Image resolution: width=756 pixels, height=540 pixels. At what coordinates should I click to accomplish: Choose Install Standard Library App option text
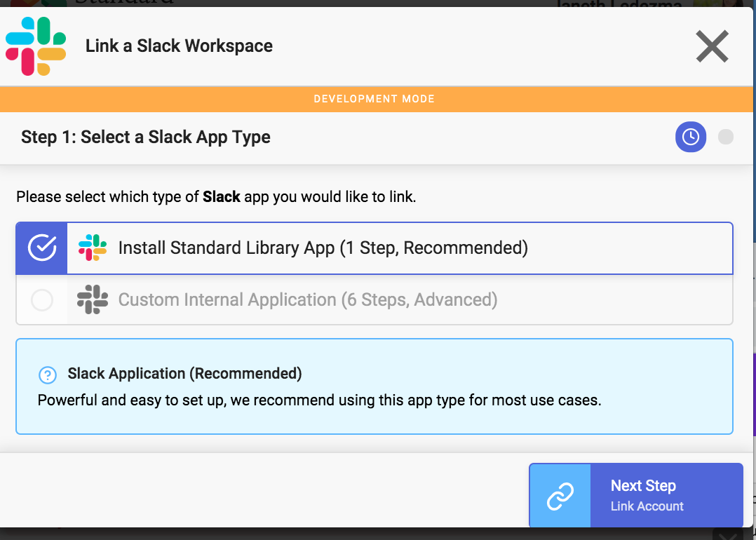point(323,248)
